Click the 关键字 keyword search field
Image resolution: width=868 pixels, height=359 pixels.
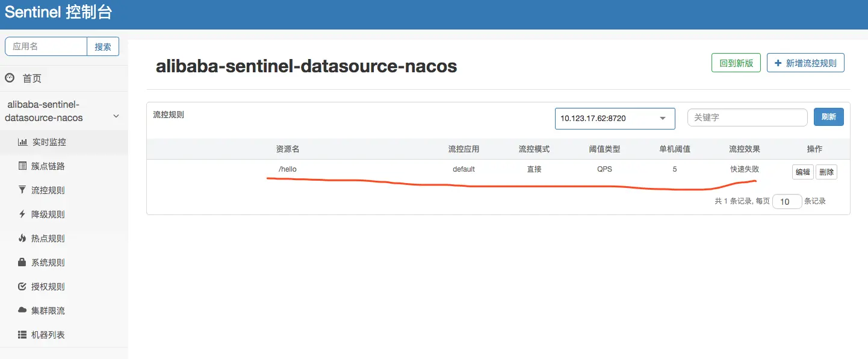coord(747,117)
